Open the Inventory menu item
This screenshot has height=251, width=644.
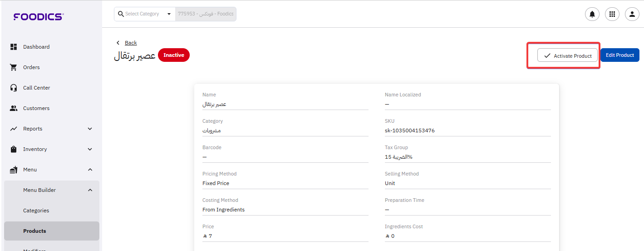click(x=35, y=149)
